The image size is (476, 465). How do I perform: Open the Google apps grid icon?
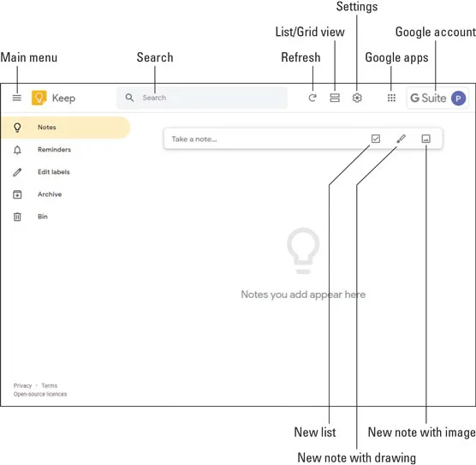pos(391,98)
